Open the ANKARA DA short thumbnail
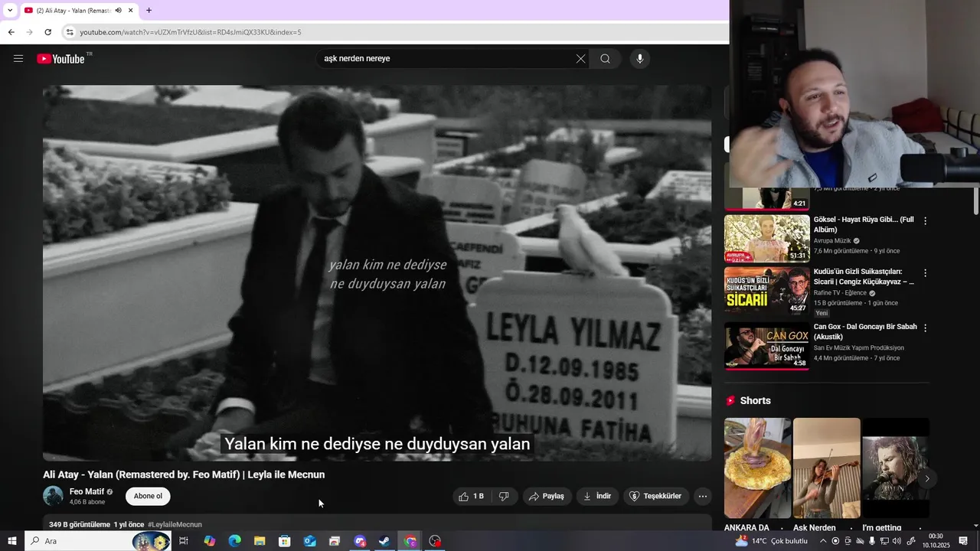This screenshot has height=551, width=980. pyautogui.click(x=757, y=468)
